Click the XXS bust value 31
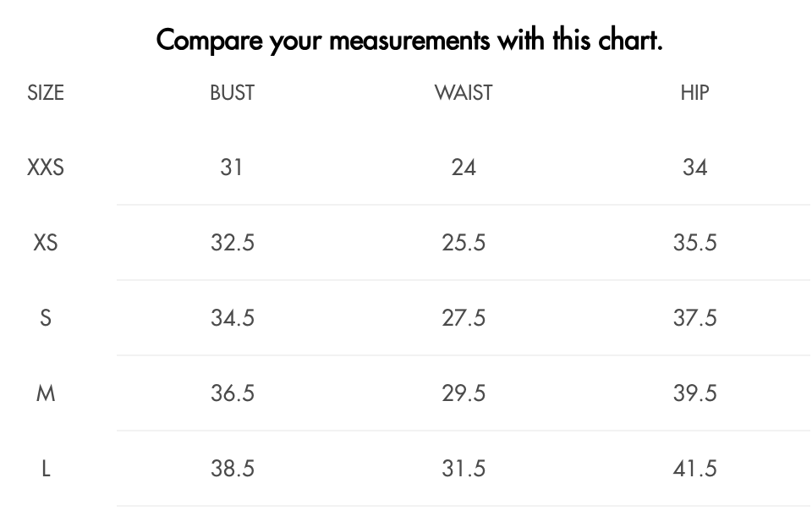The width and height of the screenshot is (812, 511). [x=232, y=168]
